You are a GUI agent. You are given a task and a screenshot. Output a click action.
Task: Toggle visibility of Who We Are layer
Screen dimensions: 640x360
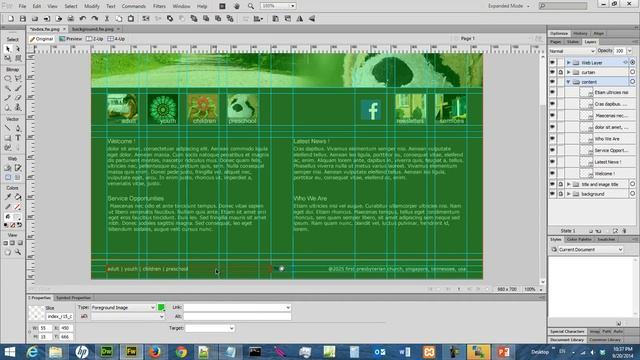552,139
